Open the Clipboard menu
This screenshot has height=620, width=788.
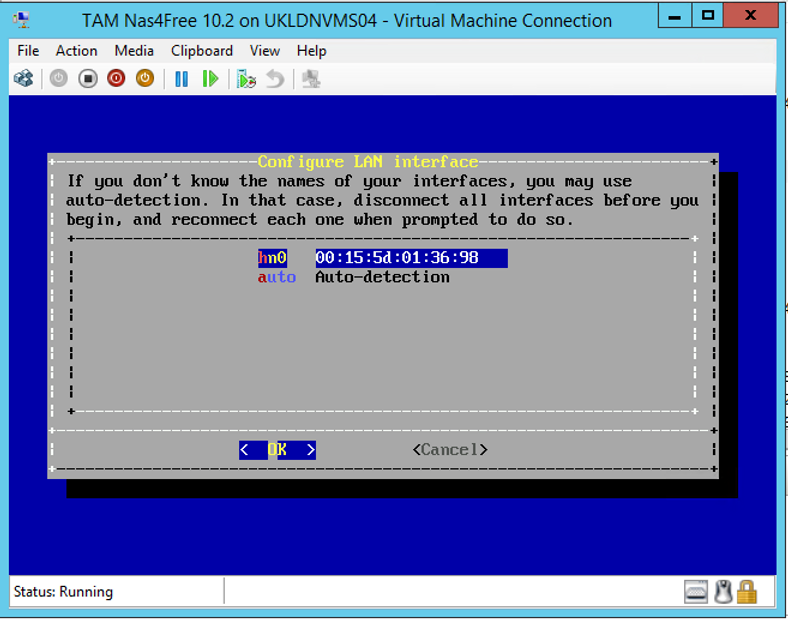pyautogui.click(x=202, y=51)
